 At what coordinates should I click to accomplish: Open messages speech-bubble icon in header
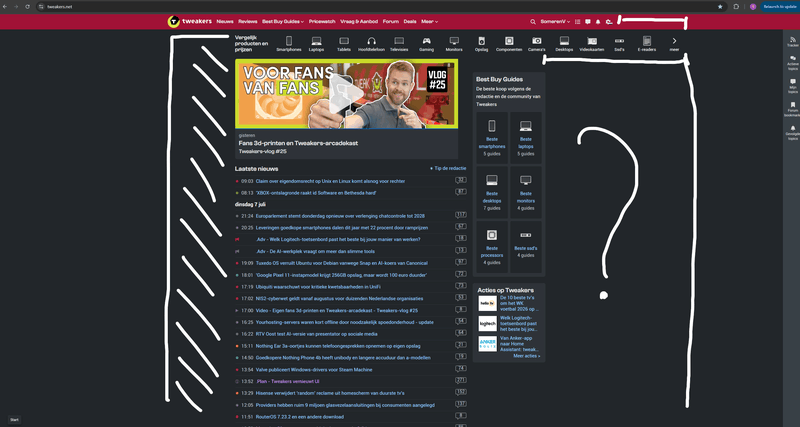point(588,21)
